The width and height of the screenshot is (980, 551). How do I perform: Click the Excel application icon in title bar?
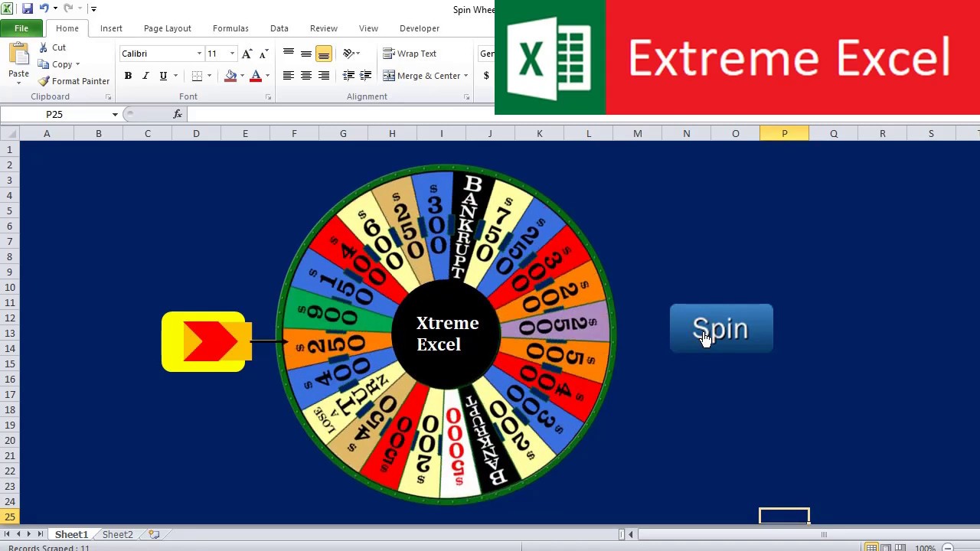click(x=7, y=8)
